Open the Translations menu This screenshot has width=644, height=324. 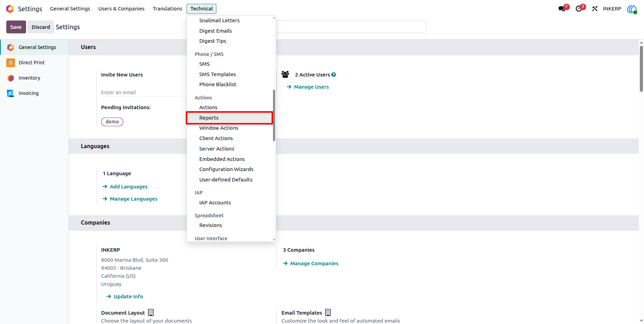167,9
